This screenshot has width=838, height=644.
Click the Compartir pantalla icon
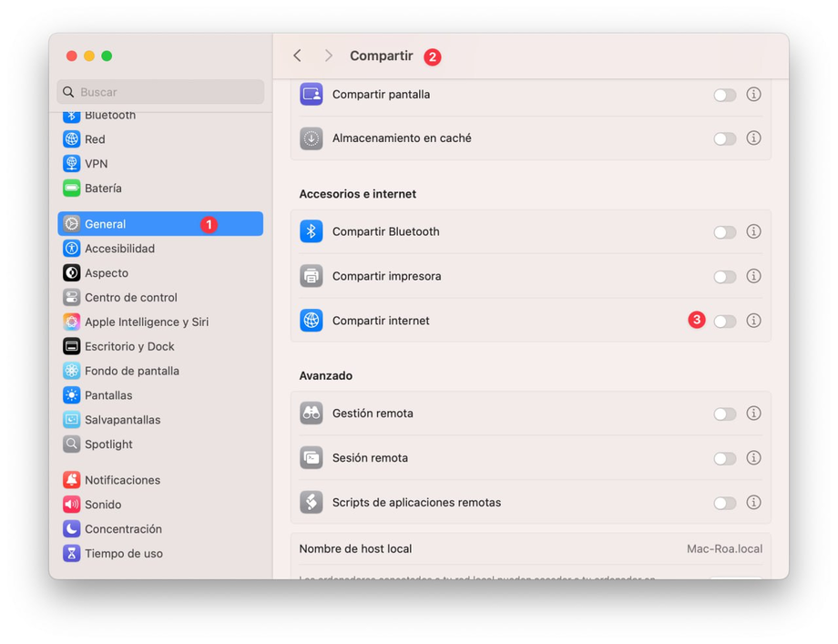point(312,95)
